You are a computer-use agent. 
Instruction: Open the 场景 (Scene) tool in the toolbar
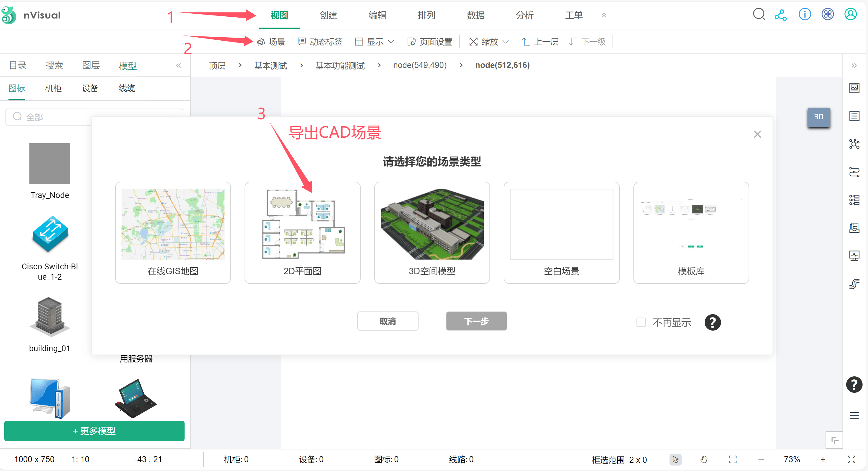tap(272, 42)
